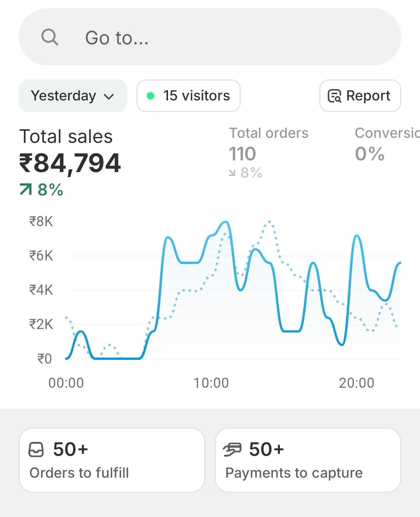Tap the search magnifier icon
420x517 pixels.
pyautogui.click(x=50, y=37)
